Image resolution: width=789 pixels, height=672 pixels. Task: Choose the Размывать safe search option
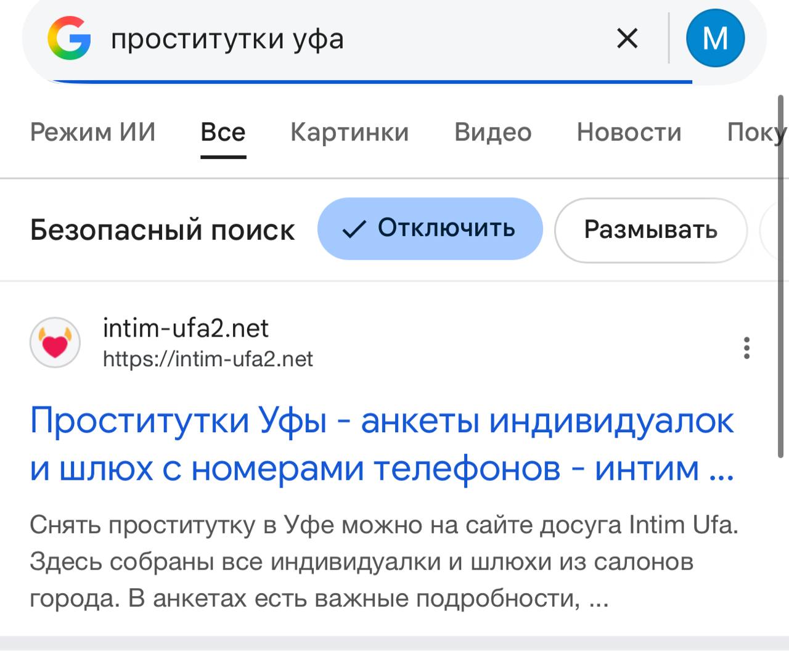point(650,230)
